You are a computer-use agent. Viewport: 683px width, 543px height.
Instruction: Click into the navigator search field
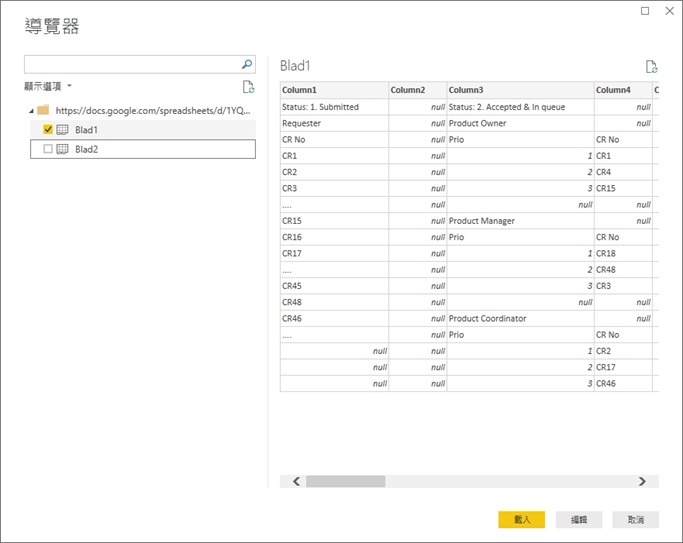(130, 64)
